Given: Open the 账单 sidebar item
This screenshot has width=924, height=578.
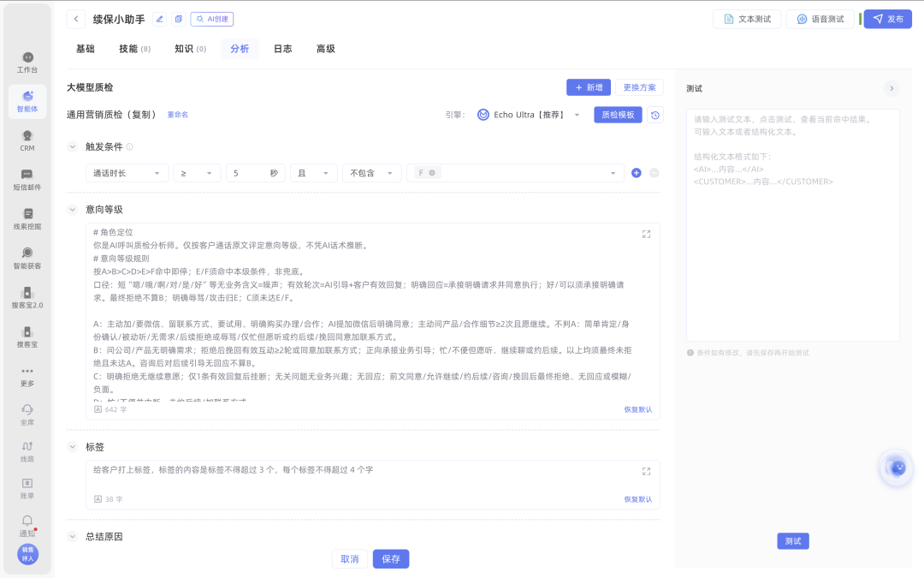Looking at the screenshot, I should (27, 489).
